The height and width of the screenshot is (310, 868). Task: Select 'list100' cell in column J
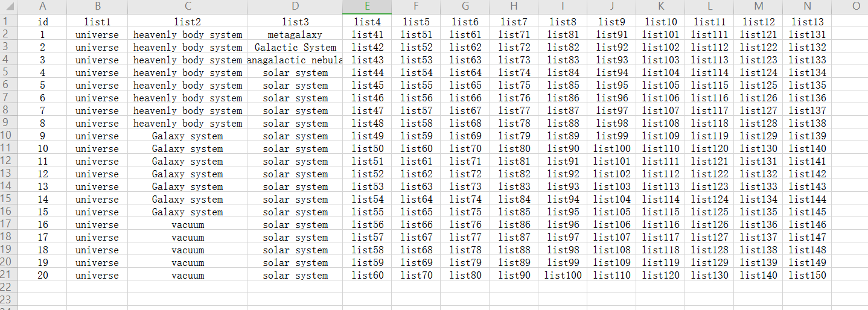point(611,148)
